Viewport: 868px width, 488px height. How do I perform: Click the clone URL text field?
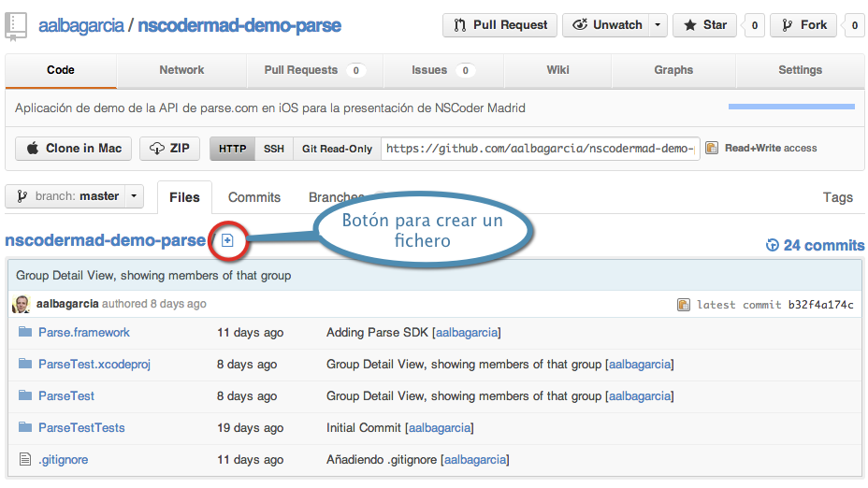pos(541,149)
